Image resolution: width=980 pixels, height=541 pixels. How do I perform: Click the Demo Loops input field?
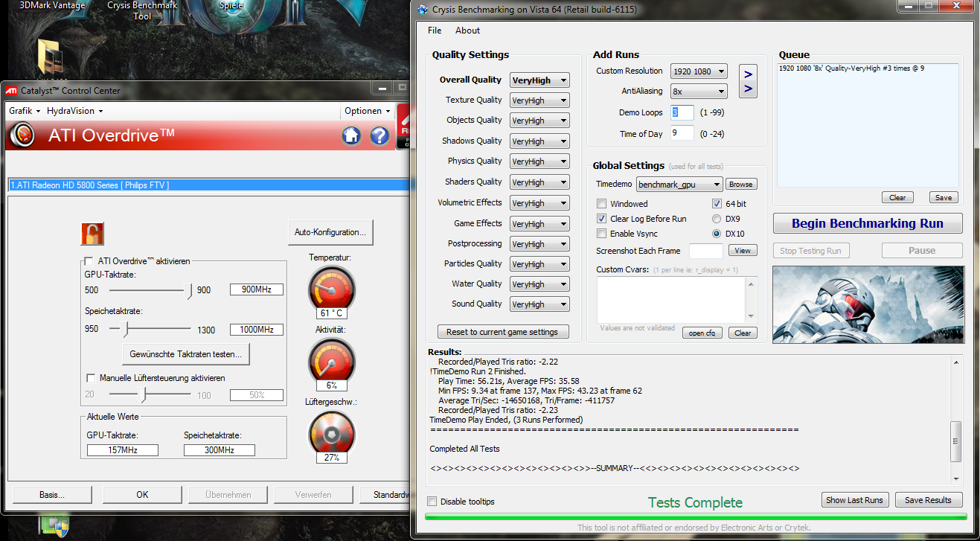click(682, 112)
